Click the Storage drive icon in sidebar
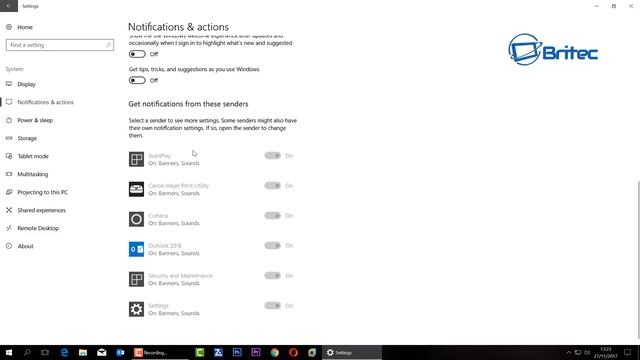This screenshot has width=640, height=360. coord(9,138)
